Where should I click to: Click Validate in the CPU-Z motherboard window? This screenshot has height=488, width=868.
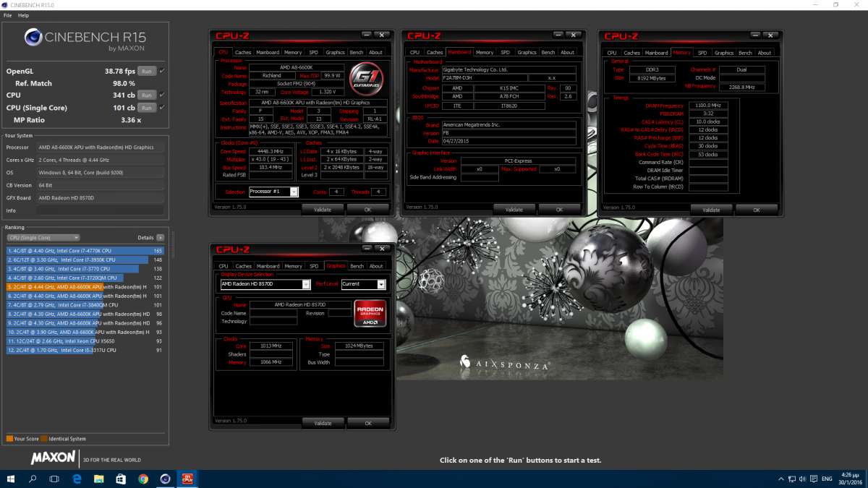click(514, 210)
